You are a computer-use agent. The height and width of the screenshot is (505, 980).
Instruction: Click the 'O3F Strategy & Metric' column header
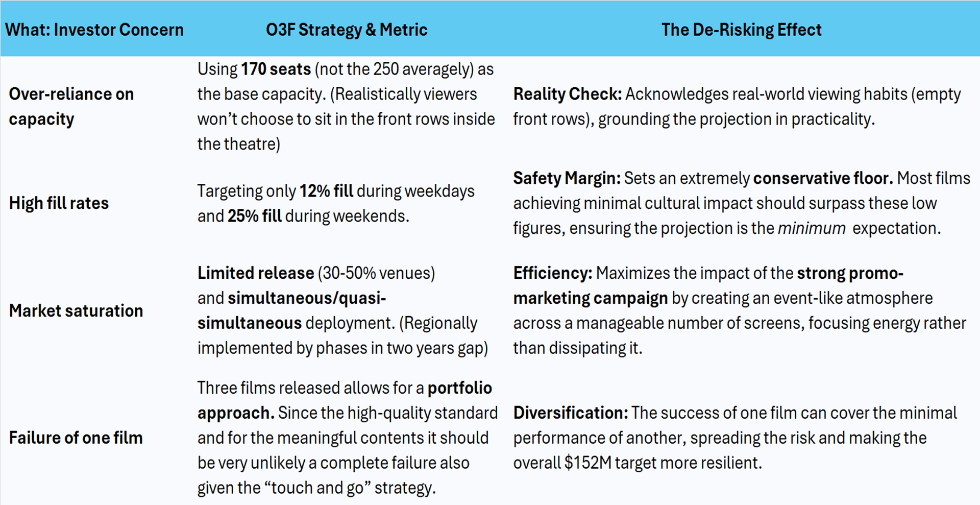347,30
